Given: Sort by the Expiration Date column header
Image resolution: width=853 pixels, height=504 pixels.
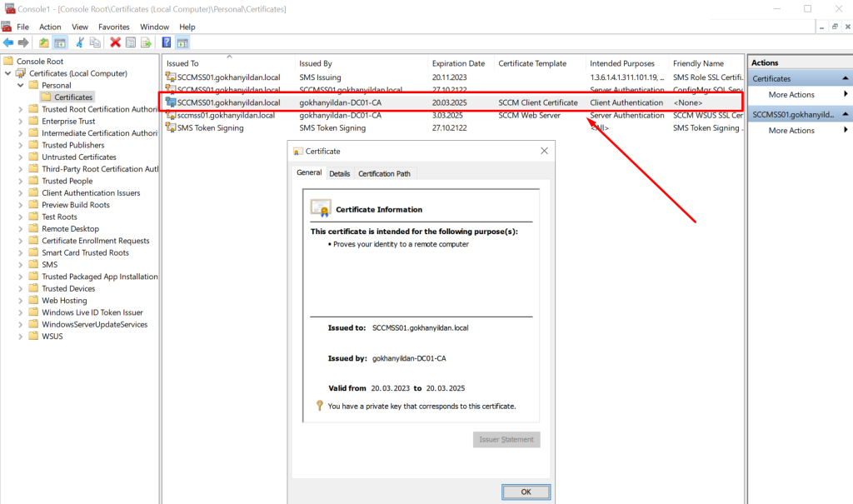Looking at the screenshot, I should pos(461,63).
